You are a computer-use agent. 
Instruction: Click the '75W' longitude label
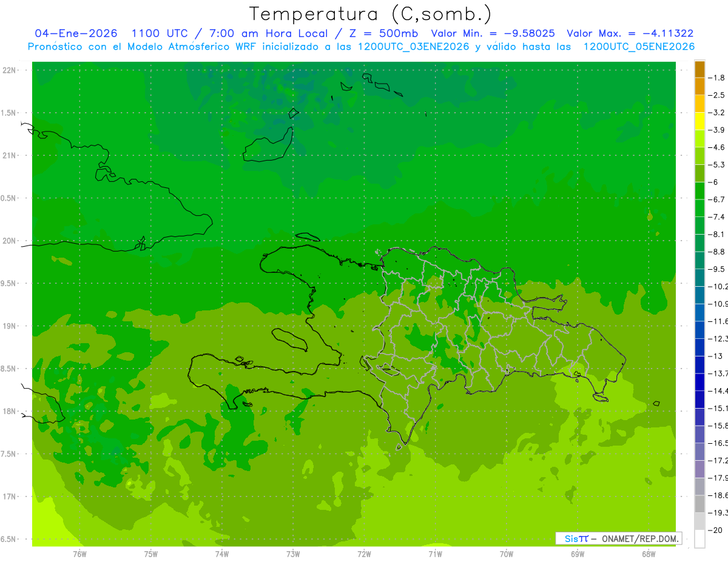[151, 554]
